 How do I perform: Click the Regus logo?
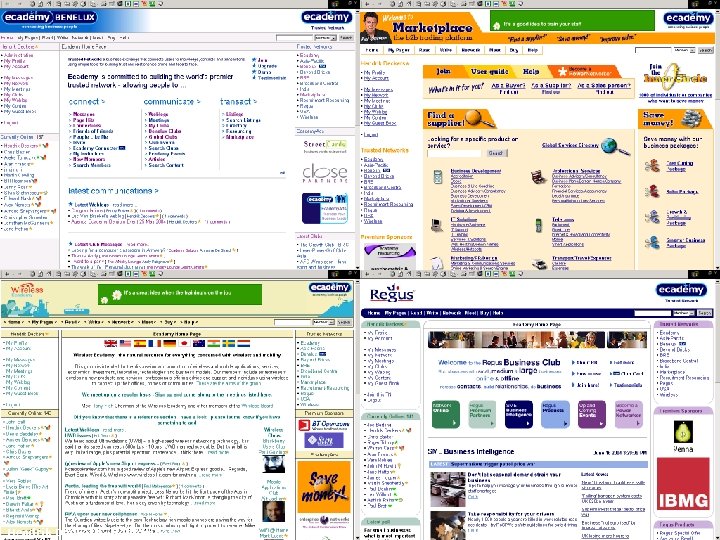(x=392, y=294)
